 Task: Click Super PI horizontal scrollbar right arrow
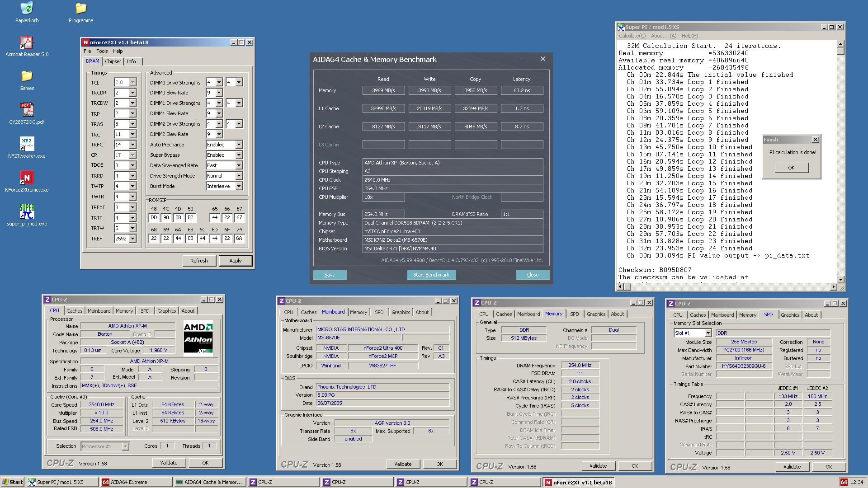834,287
